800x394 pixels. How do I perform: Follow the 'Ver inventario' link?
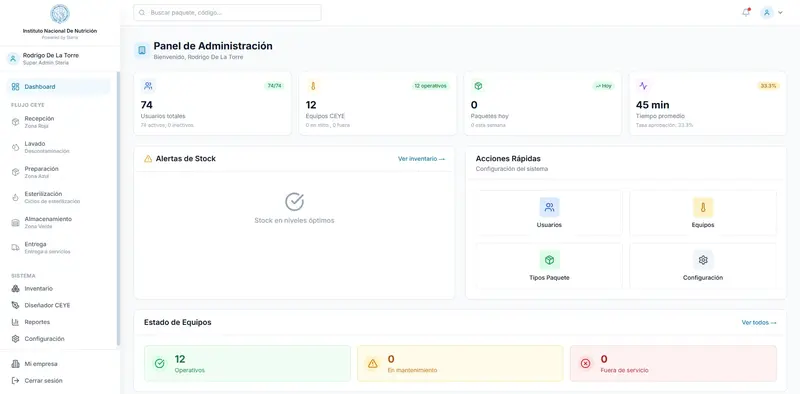coord(421,159)
